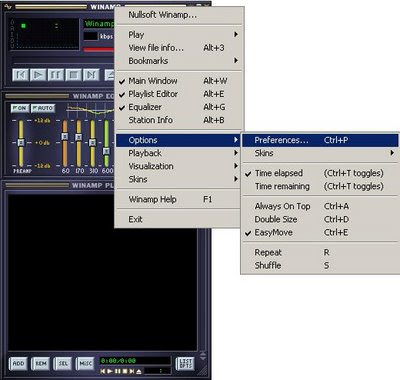The image size is (400, 380).
Task: Choose Exit from the menu
Action: (x=178, y=219)
